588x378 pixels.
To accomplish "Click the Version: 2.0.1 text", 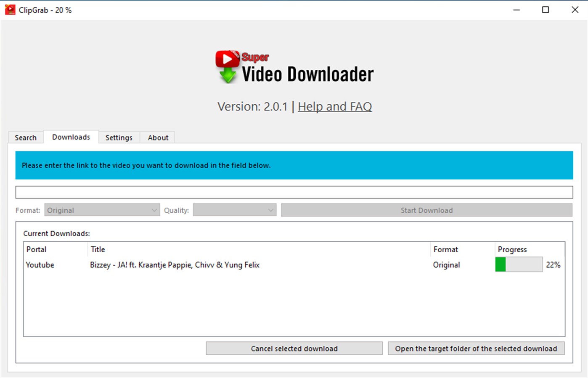I will click(x=252, y=106).
